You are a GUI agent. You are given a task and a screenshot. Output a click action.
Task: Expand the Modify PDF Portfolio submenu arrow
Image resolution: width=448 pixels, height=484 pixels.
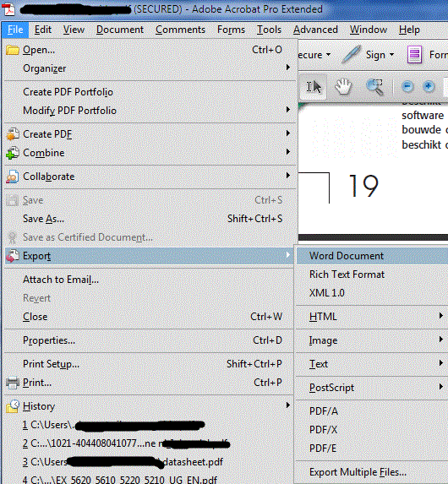click(x=288, y=110)
